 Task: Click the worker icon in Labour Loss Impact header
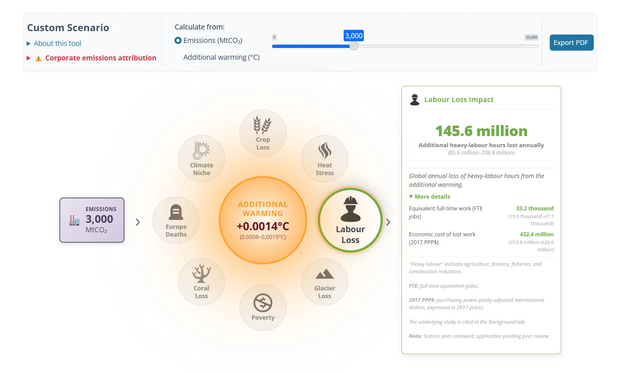pos(414,100)
